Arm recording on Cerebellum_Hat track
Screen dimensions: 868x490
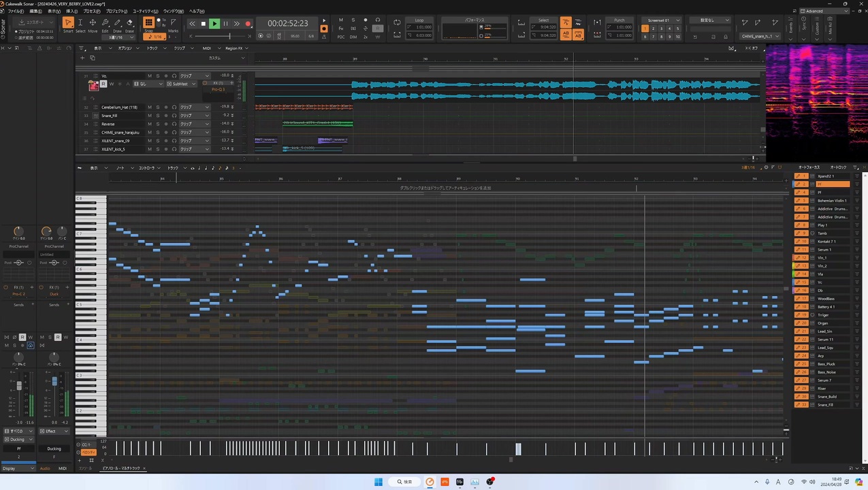click(x=165, y=108)
